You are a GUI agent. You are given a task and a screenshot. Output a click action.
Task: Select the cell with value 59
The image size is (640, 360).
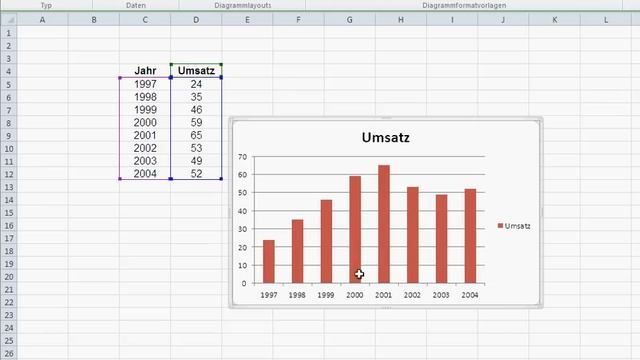196,122
